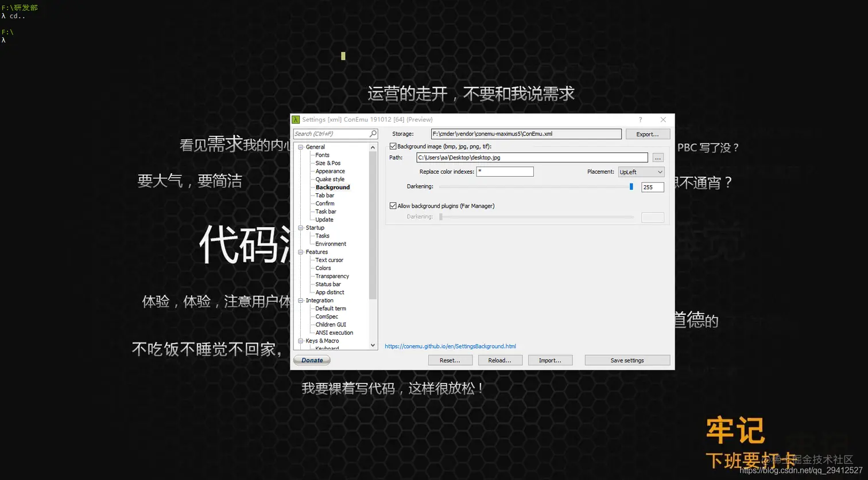The height and width of the screenshot is (480, 868).
Task: Select the Status bar page
Action: pos(328,284)
